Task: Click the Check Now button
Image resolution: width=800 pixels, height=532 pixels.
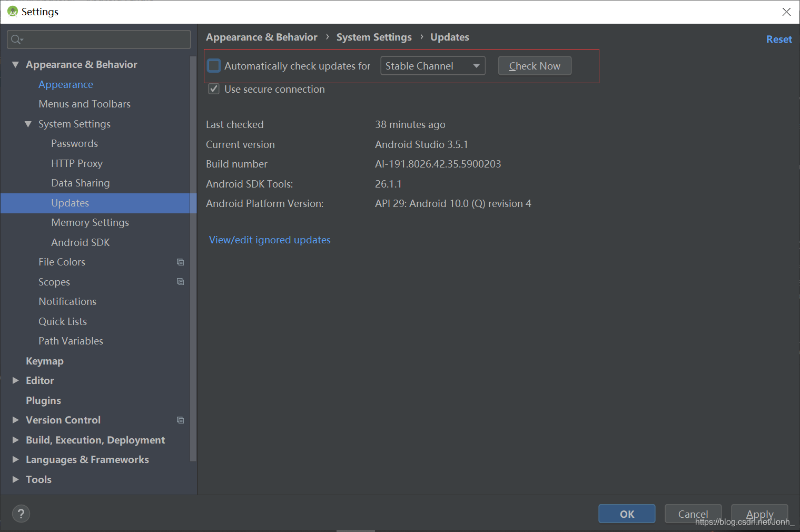Action: coord(535,66)
